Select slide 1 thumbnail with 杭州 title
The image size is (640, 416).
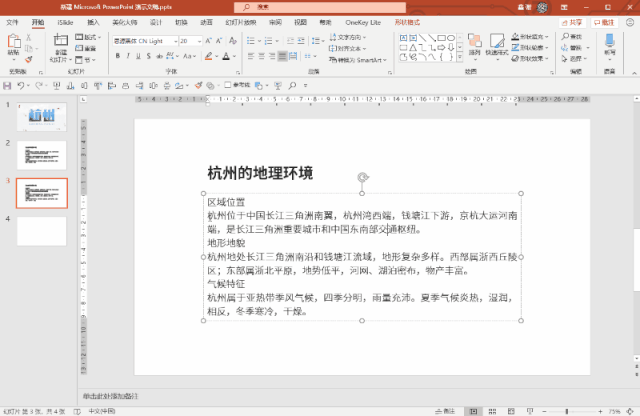coord(42,117)
